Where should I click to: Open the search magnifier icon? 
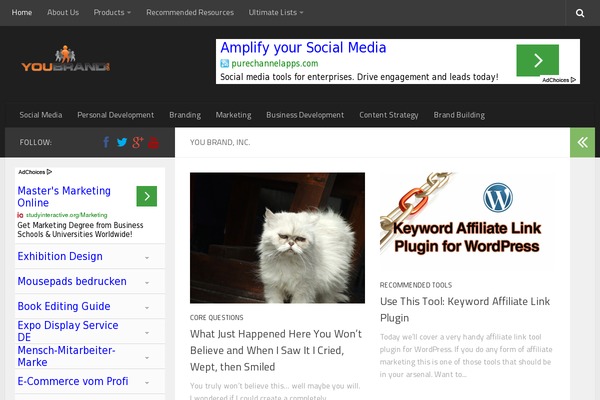(580, 13)
